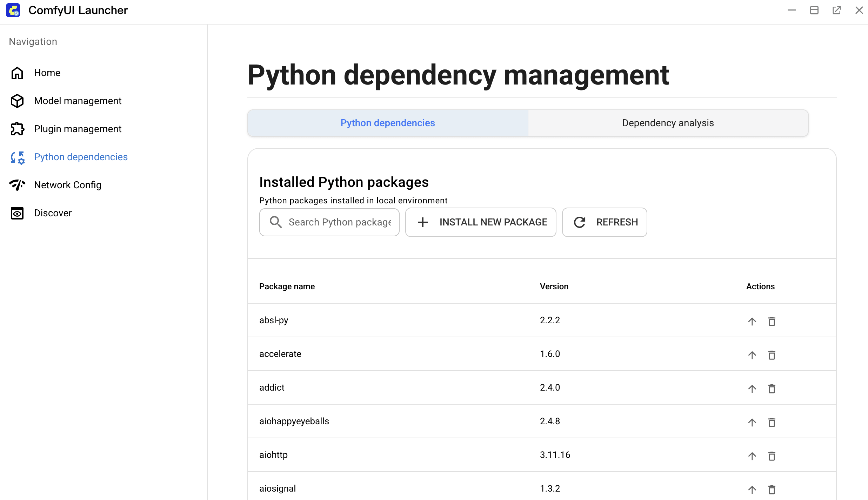Select the Python dependencies tab

387,123
